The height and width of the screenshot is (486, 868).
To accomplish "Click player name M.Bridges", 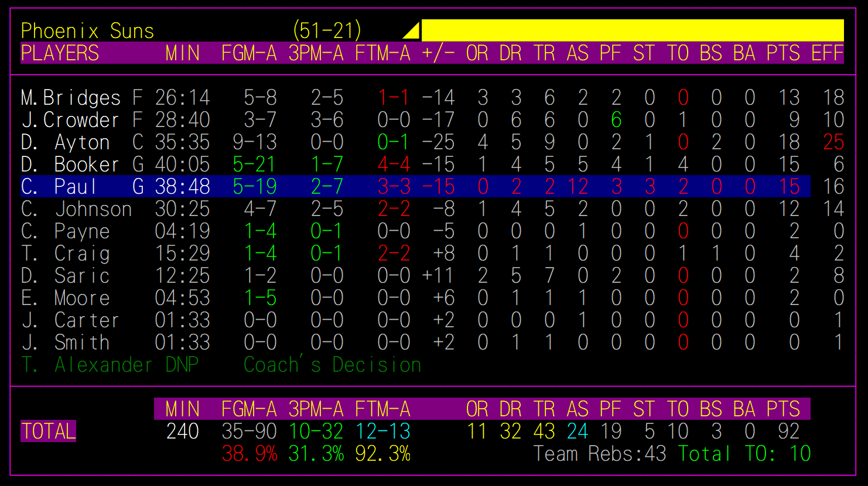I will (71, 98).
